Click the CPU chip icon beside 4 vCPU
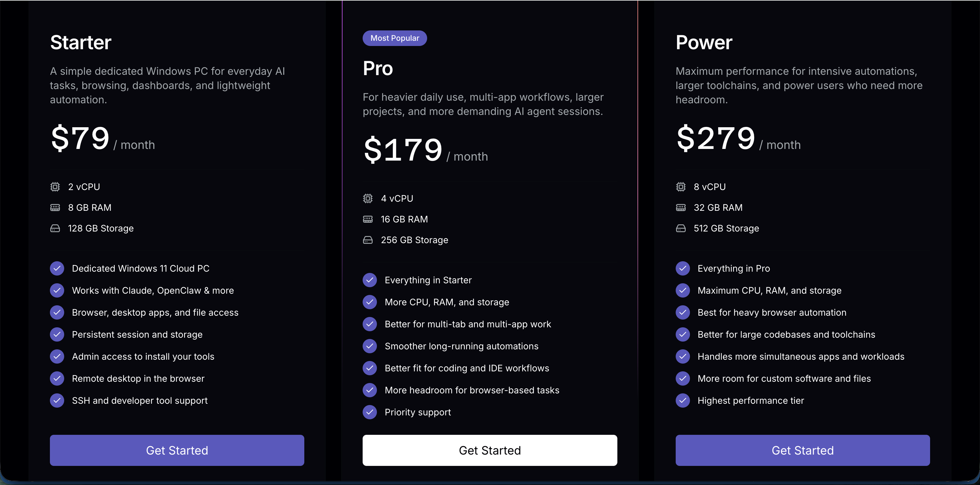This screenshot has height=485, width=980. tap(368, 198)
